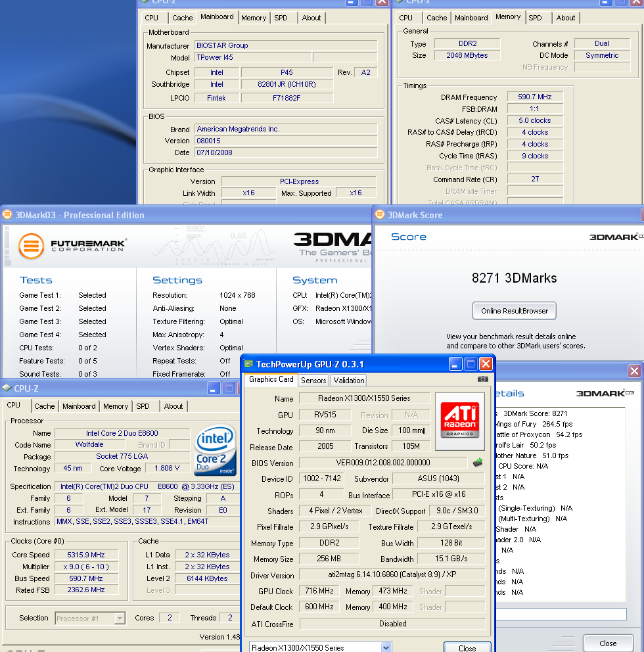Click the GPU-Z title bar app icon
Viewport: 644px width, 652px height.
[x=248, y=364]
